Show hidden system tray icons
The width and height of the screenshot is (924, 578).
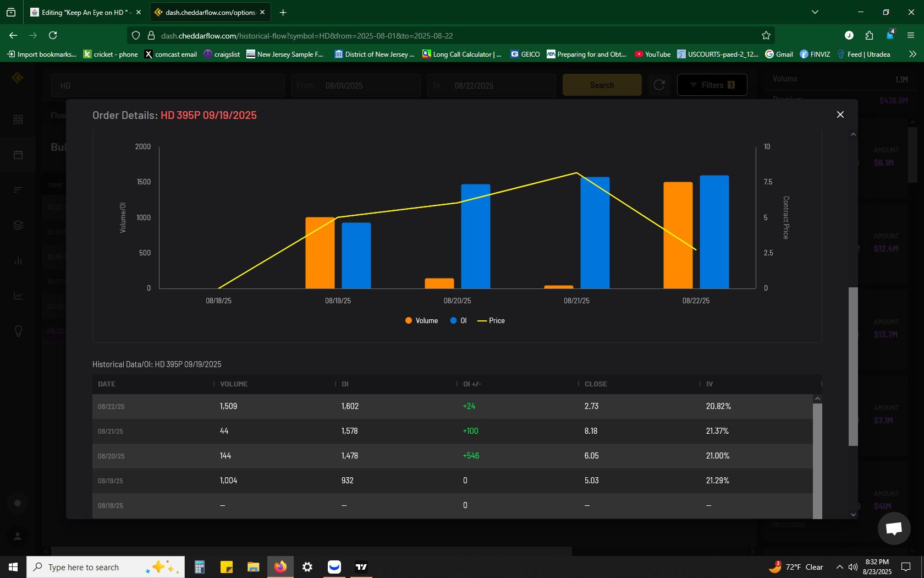(839, 567)
